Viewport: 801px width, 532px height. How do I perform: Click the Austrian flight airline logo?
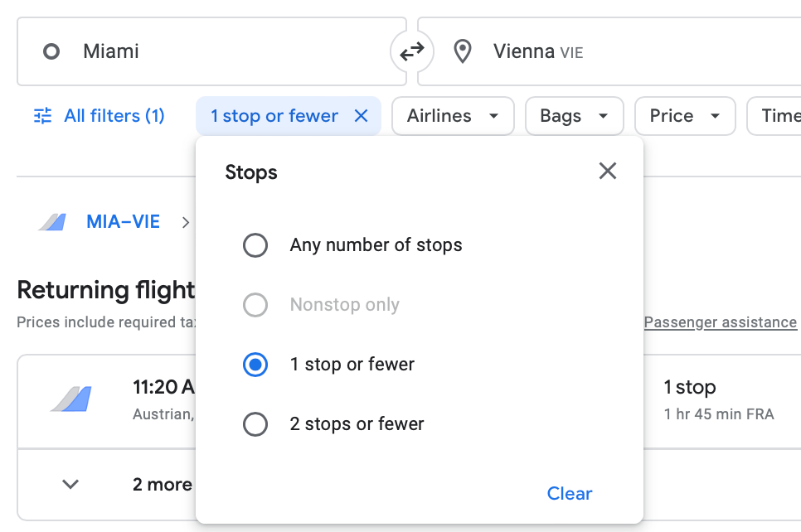click(70, 399)
